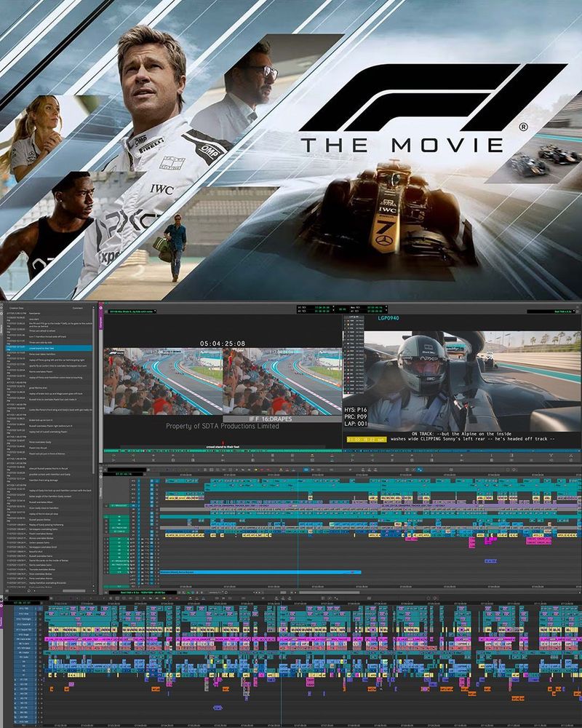Click the Markers panel horizontal scrollbar thumb

pos(73,591)
